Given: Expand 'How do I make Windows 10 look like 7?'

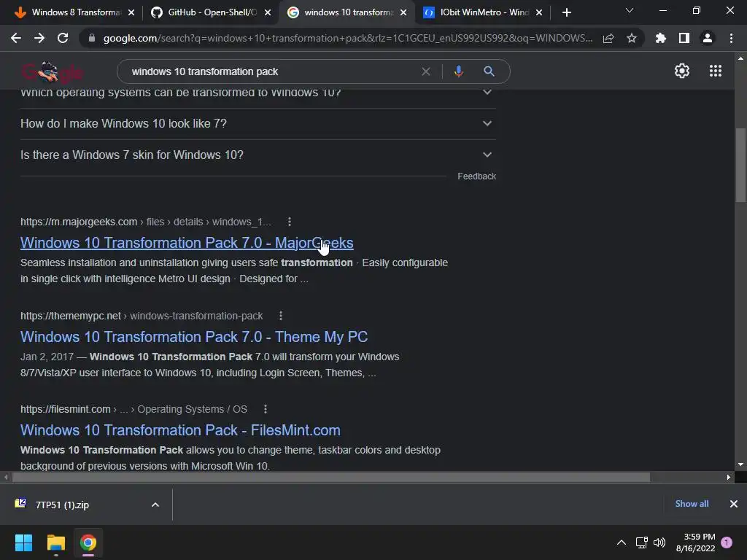Looking at the screenshot, I should [258, 124].
